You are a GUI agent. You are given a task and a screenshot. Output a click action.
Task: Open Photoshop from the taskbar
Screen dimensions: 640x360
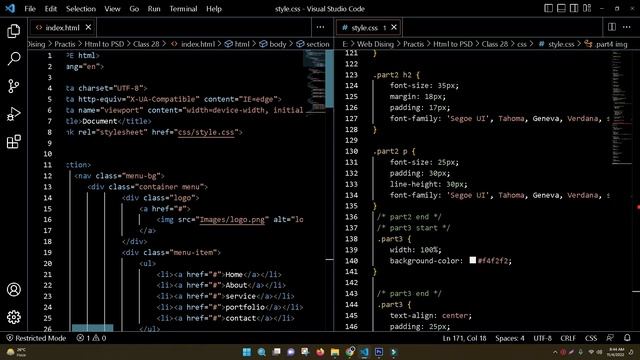(379, 352)
